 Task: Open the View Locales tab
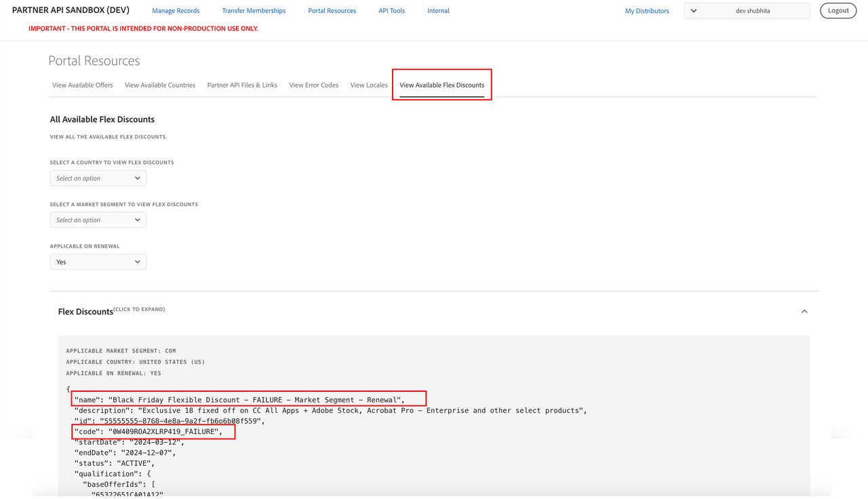368,85
